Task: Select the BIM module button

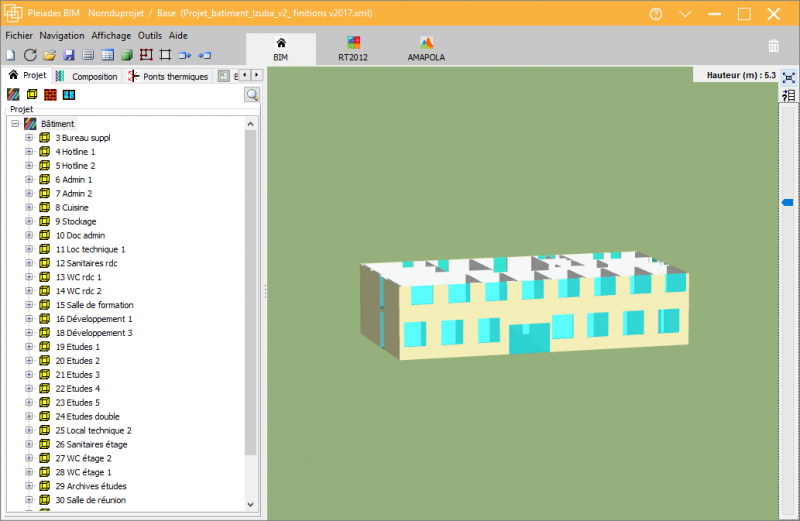Action: (x=281, y=49)
